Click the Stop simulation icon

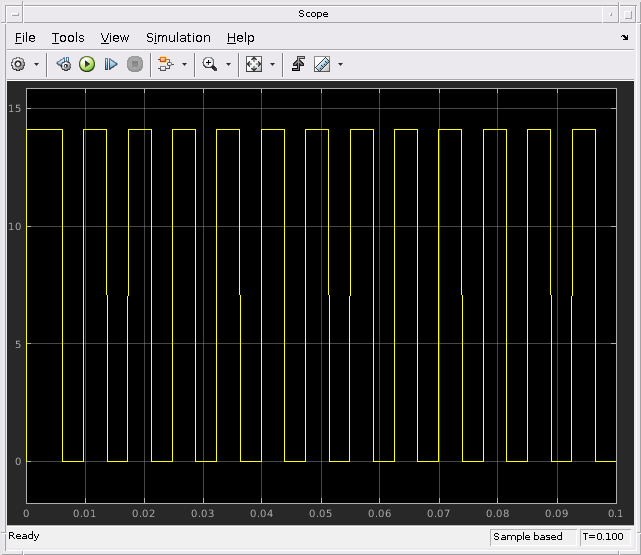[x=135, y=64]
